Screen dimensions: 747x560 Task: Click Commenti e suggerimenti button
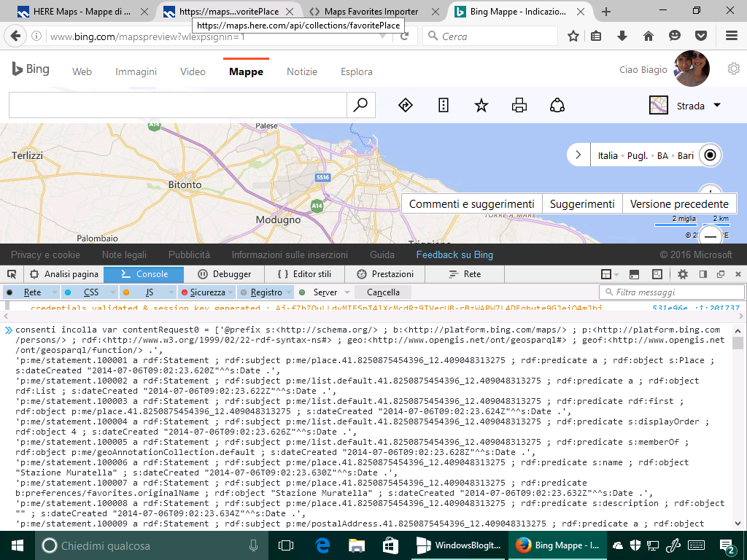[472, 204]
